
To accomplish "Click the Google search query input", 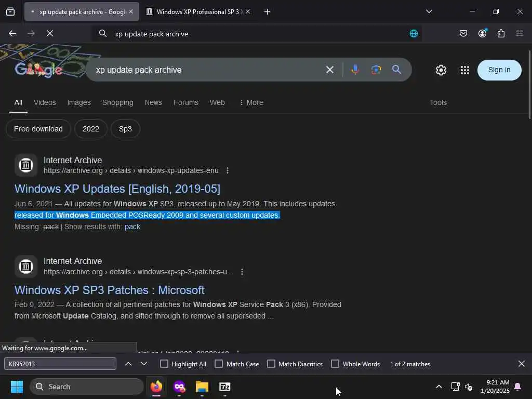I will tap(207, 70).
